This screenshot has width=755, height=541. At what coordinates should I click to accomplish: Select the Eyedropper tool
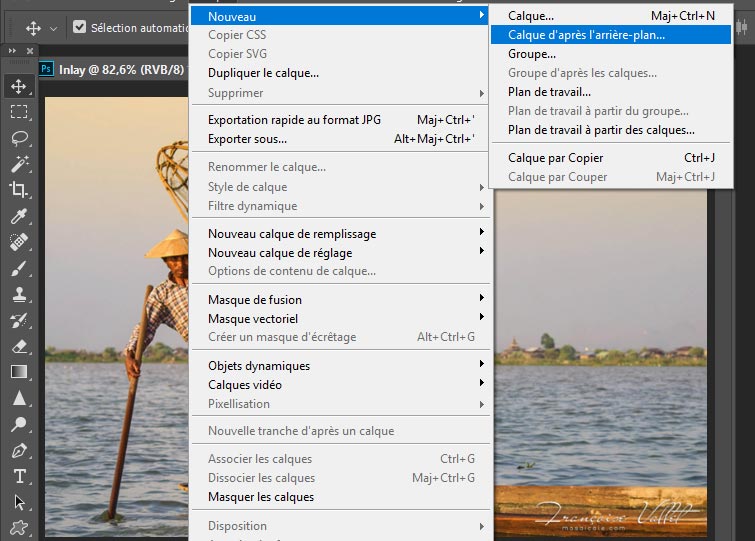[19, 216]
